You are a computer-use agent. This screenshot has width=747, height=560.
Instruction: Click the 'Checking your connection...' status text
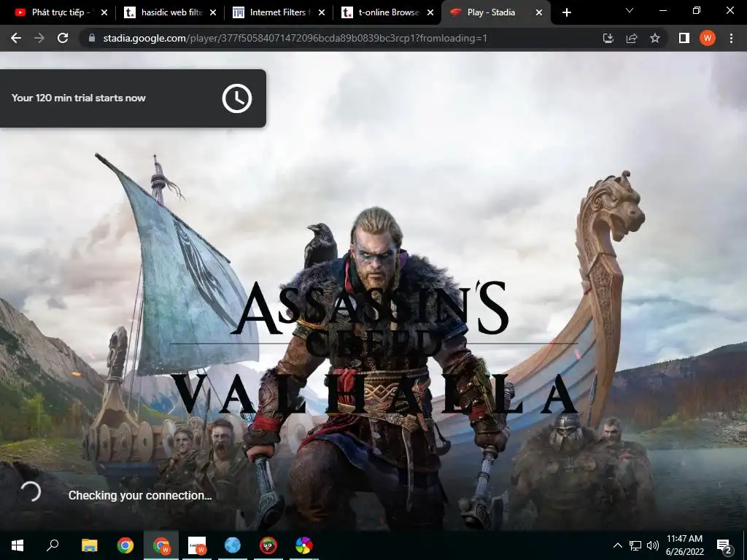(x=139, y=495)
